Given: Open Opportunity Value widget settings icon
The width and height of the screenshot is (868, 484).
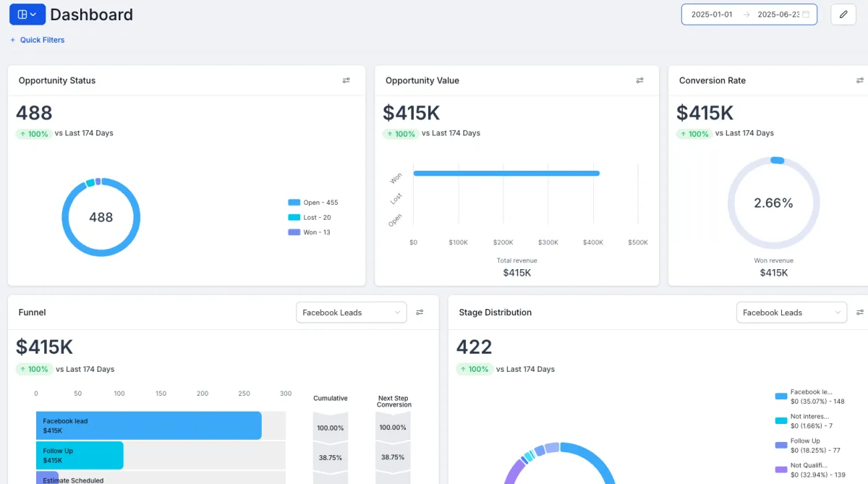Looking at the screenshot, I should pos(639,80).
